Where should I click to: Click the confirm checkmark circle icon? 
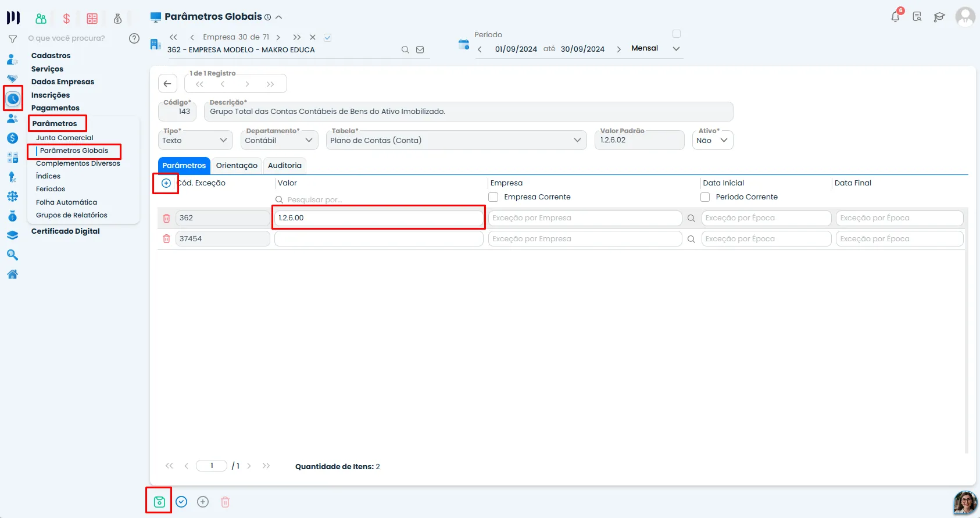(181, 502)
